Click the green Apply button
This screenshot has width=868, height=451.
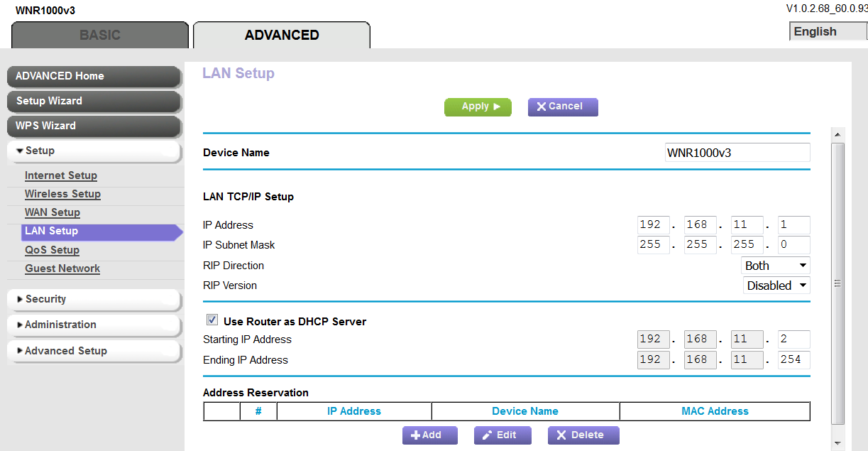pos(478,107)
